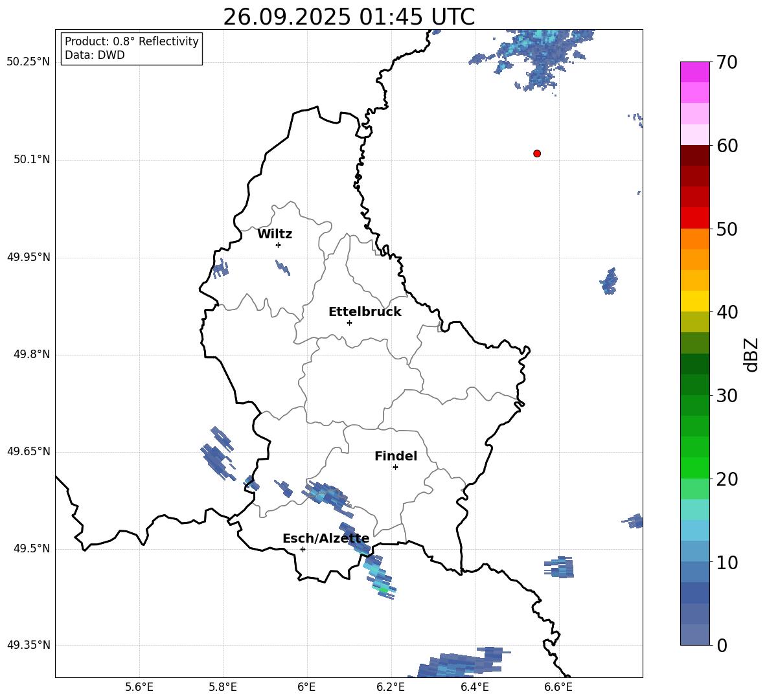Image resolution: width=767 pixels, height=700 pixels.
Task: Click the dBZ colorbar label
Action: [751, 354]
